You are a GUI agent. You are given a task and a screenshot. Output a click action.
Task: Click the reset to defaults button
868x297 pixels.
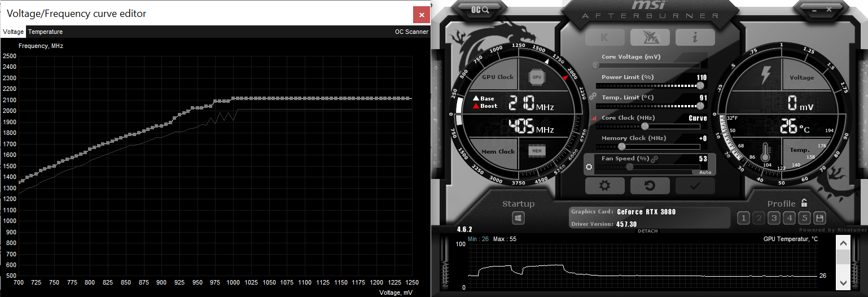(650, 186)
